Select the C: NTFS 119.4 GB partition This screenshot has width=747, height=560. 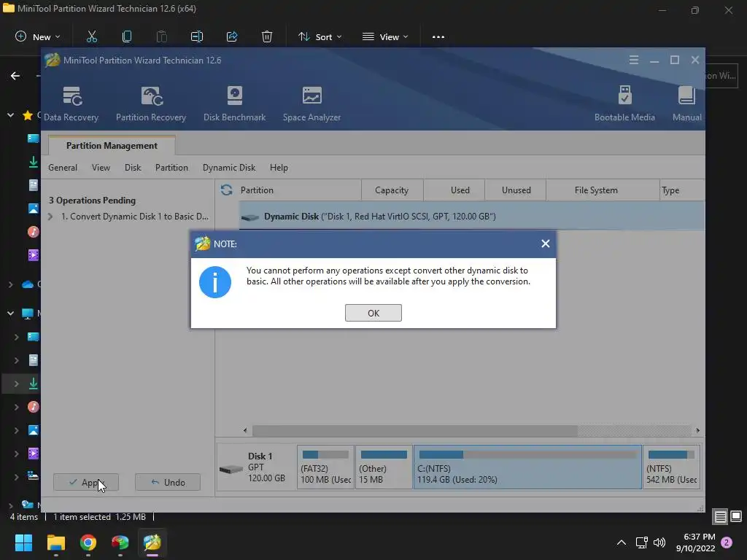pos(527,467)
